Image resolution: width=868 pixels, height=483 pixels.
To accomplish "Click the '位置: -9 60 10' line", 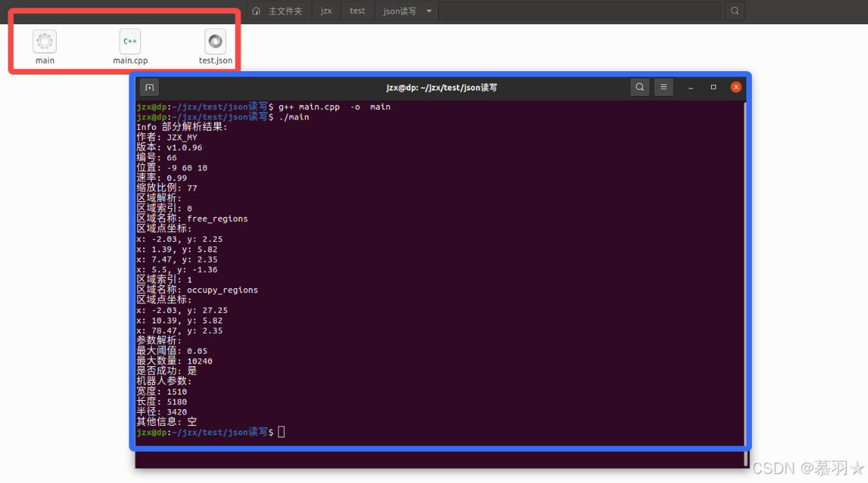I will coord(172,168).
